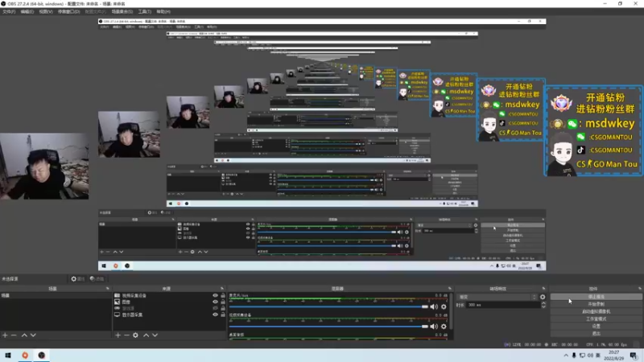Show the dimmed third source via its eye icon
The image size is (644, 362).
point(215,308)
